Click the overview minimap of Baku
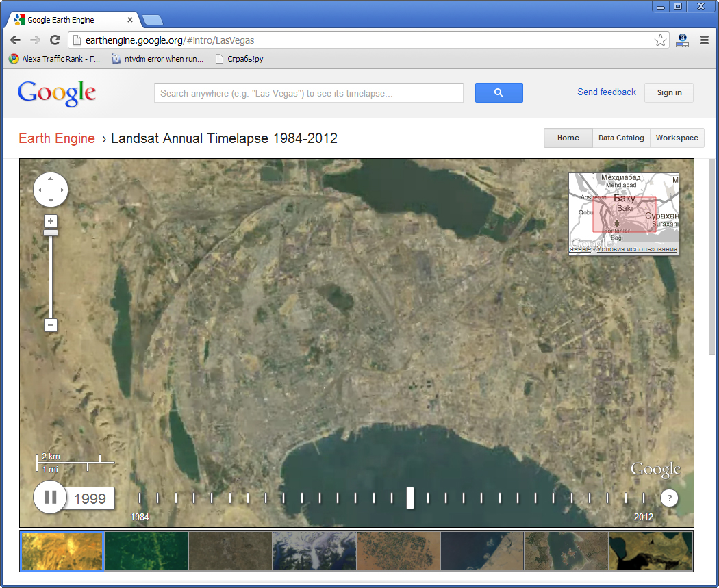 (624, 214)
